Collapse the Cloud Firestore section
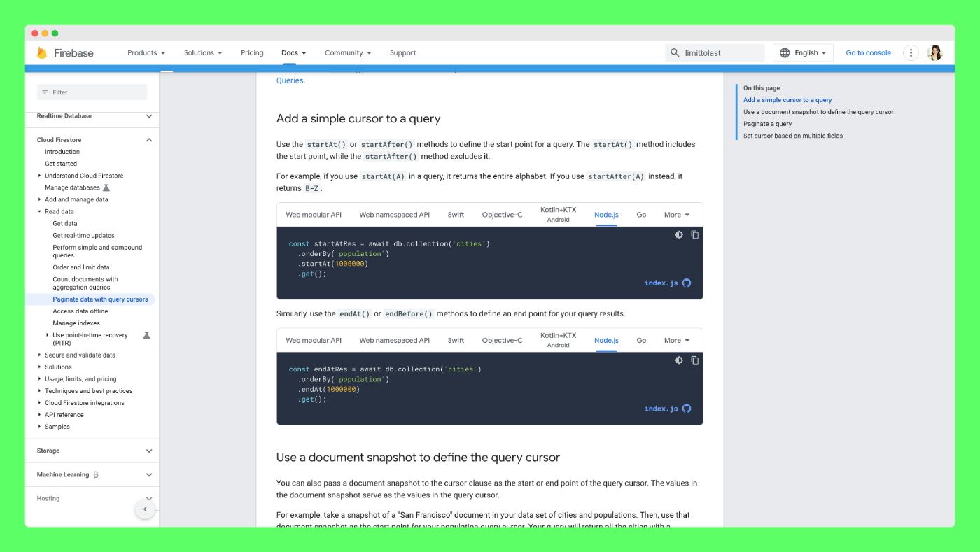The width and height of the screenshot is (980, 552). coord(149,140)
